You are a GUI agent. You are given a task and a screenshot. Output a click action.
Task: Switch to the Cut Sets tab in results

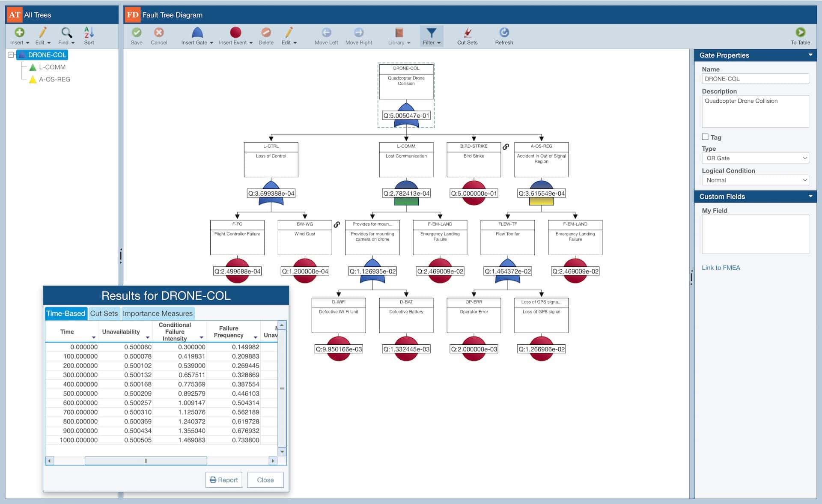coord(104,313)
